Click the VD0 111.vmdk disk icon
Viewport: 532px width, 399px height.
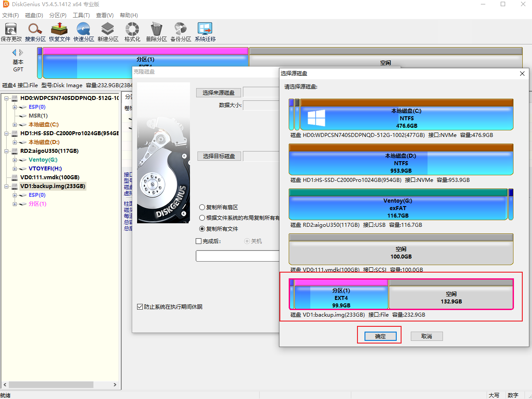pos(15,177)
